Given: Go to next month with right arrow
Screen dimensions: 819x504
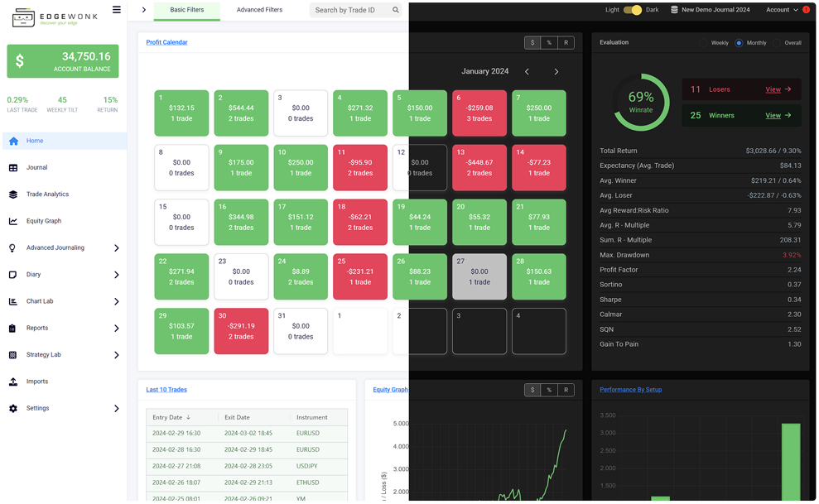Looking at the screenshot, I should point(556,71).
